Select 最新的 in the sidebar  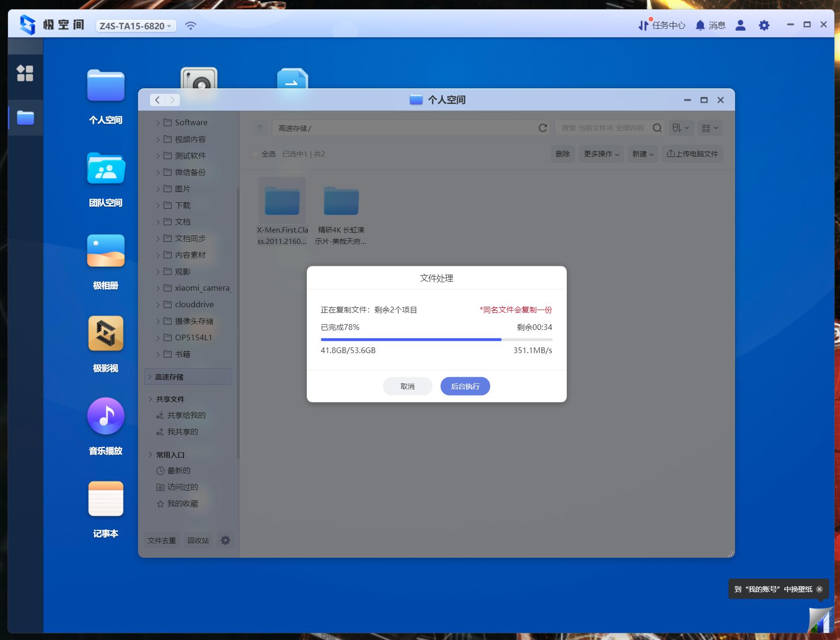(x=179, y=471)
